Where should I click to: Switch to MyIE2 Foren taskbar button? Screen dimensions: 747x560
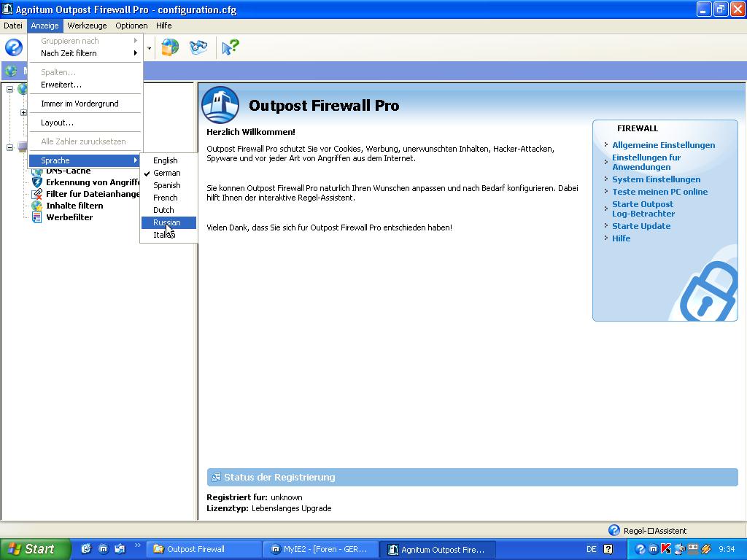click(320, 549)
